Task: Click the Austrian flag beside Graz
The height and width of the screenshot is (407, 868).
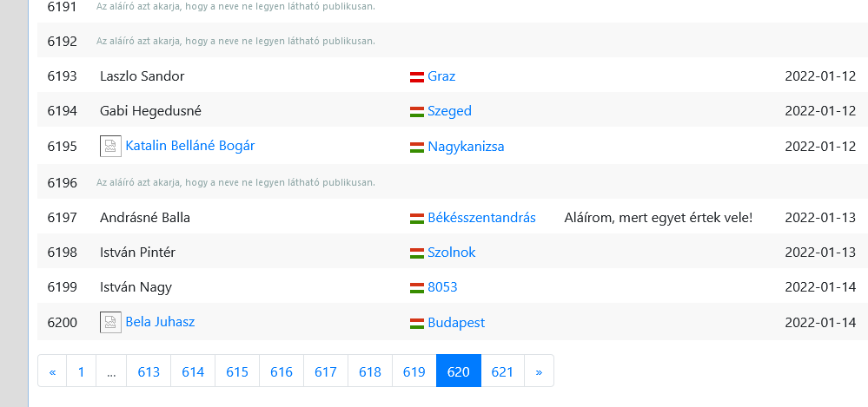Action: pos(417,77)
